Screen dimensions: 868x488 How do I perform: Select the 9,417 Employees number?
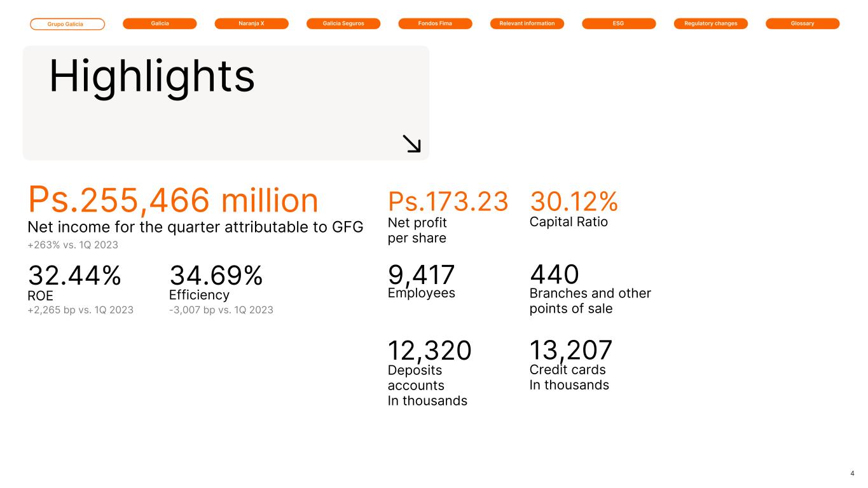click(x=421, y=275)
